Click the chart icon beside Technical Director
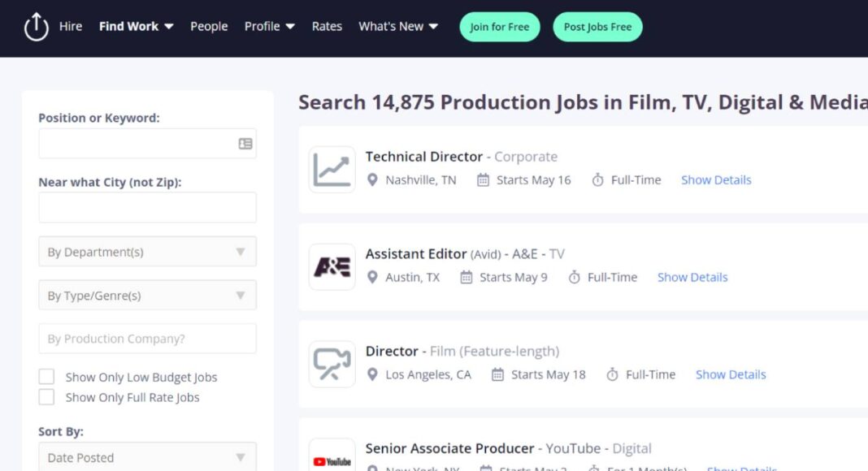 (332, 168)
